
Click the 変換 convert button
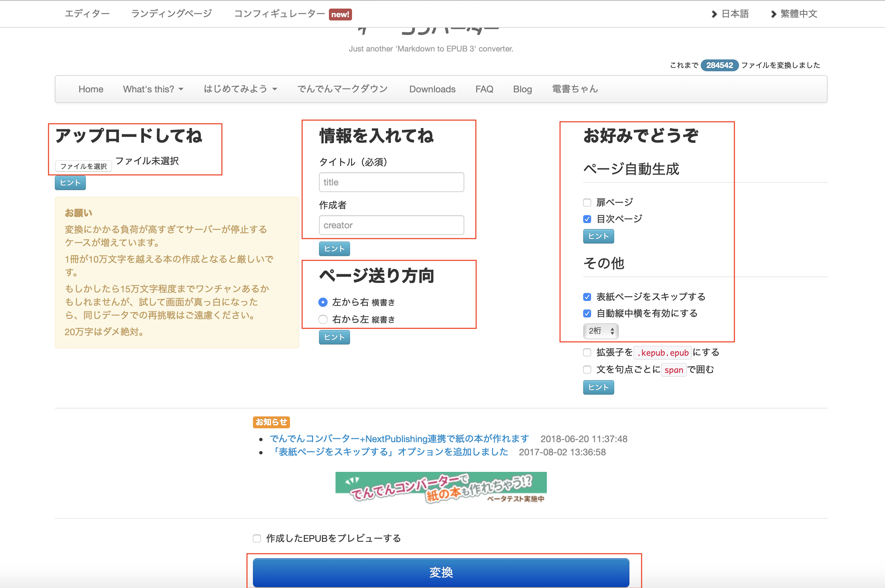coord(442,570)
